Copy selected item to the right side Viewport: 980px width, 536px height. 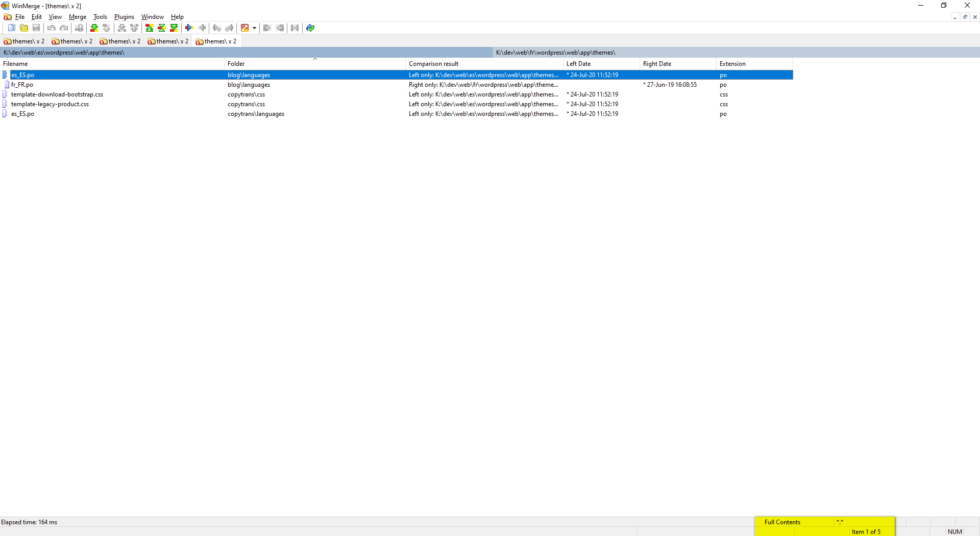pos(189,28)
